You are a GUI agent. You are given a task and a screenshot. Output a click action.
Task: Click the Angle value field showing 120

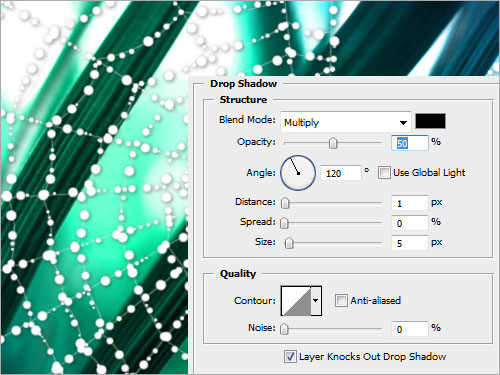coord(341,173)
